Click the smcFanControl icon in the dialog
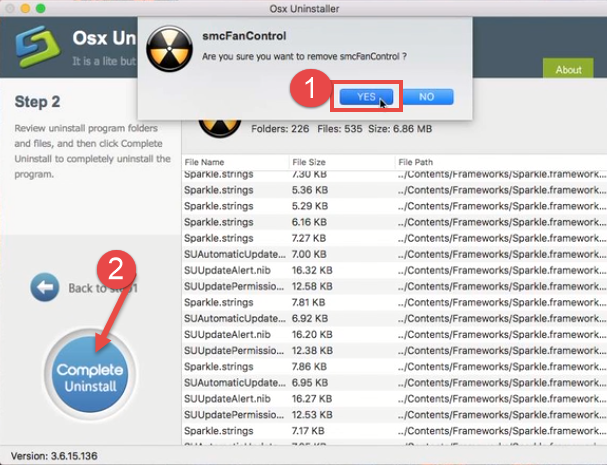Image resolution: width=607 pixels, height=465 pixels. (x=169, y=49)
